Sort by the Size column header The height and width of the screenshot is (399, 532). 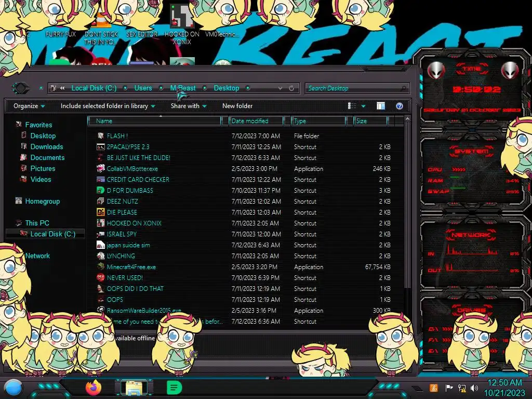tap(370, 121)
